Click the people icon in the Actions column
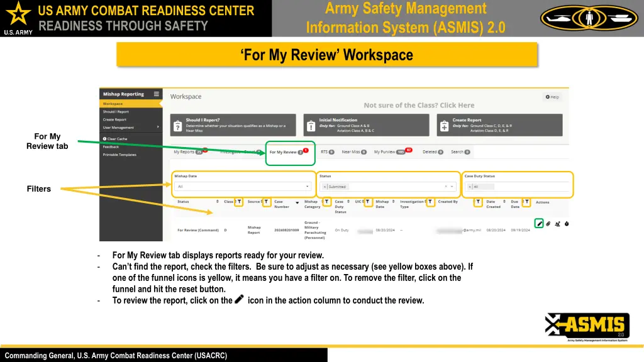 pos(557,223)
